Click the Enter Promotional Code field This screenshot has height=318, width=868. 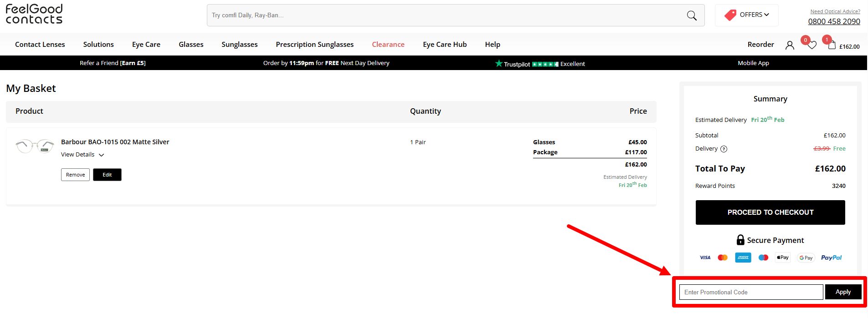click(x=750, y=292)
